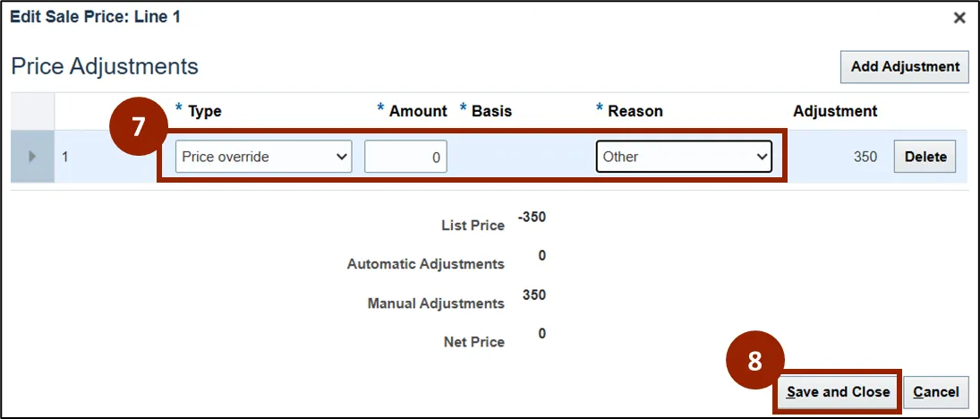Screen dimensions: 980x419
Task: Click the Type column header
Action: point(204,111)
